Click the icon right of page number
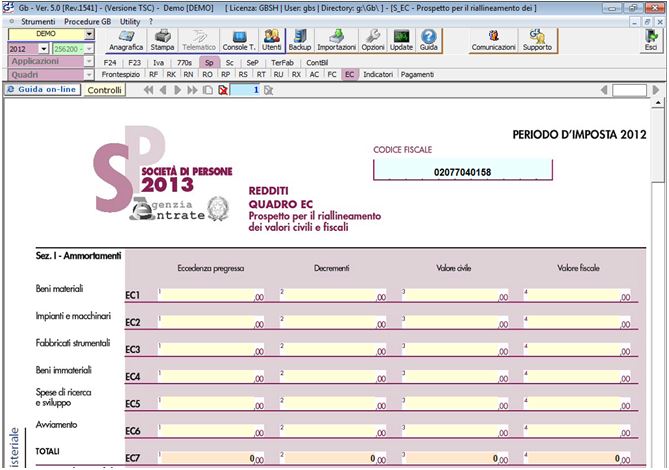Image resolution: width=669 pixels, height=470 pixels. [268, 90]
